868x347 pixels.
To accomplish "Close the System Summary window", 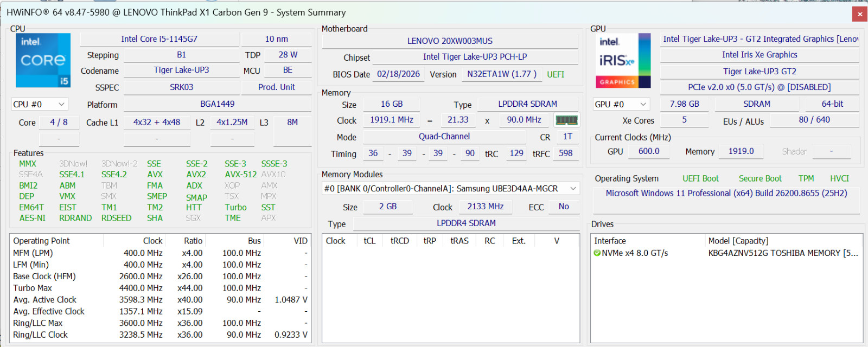I will 860,14.
